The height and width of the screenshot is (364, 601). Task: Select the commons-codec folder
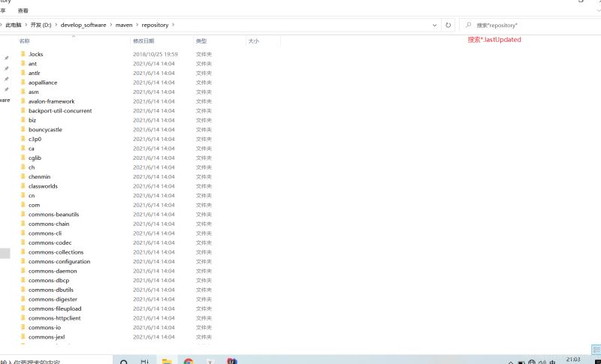tap(50, 242)
